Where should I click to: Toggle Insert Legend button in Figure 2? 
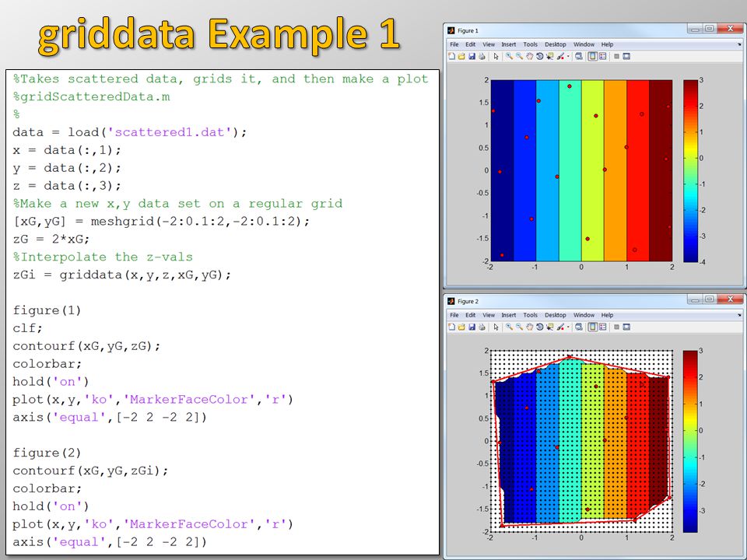pyautogui.click(x=602, y=327)
